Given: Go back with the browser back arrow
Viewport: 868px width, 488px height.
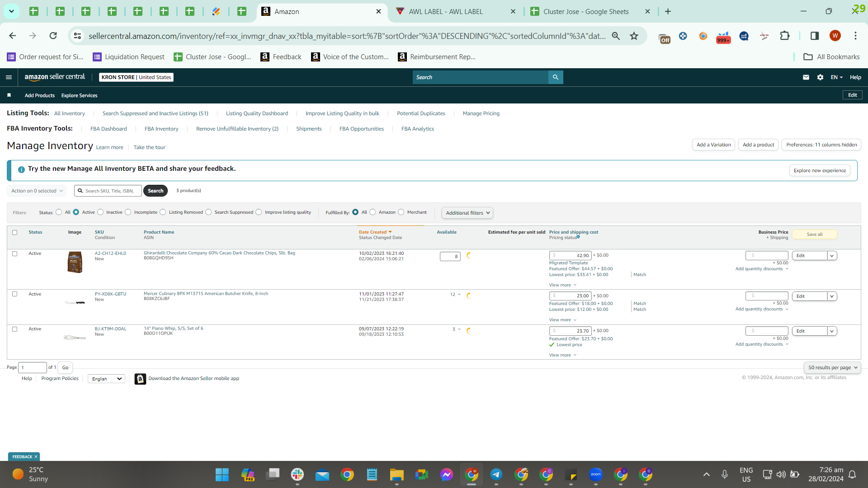Looking at the screenshot, I should click(13, 36).
